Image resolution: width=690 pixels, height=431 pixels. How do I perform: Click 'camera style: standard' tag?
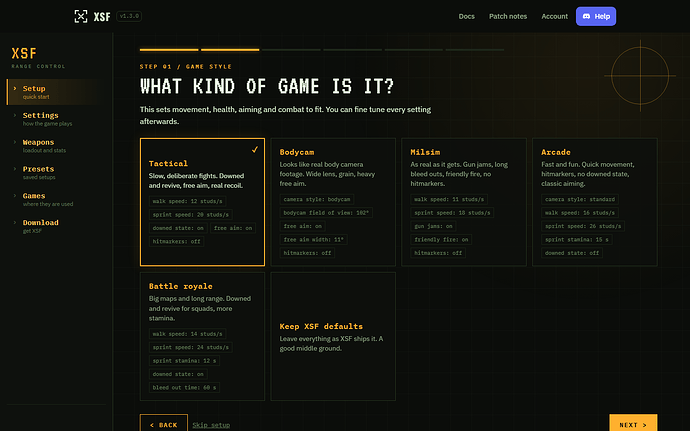point(580,199)
